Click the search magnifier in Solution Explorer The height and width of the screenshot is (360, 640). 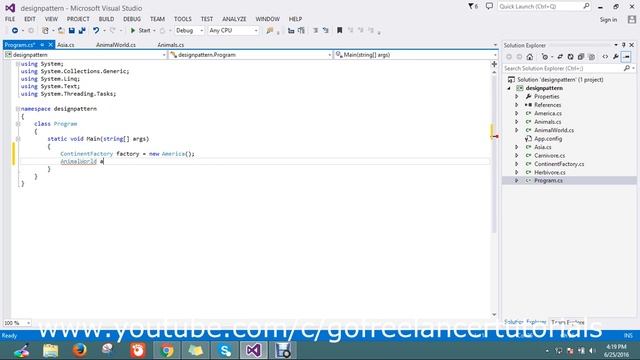click(627, 68)
